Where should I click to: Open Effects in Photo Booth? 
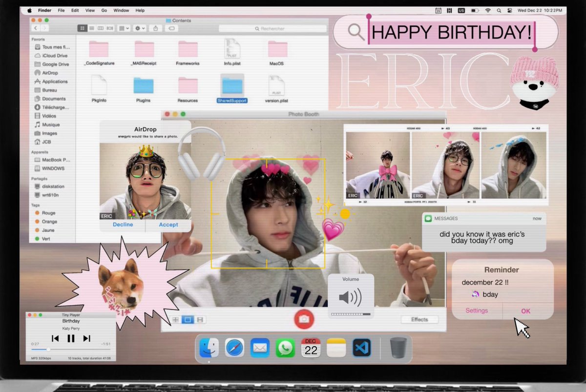coord(419,320)
